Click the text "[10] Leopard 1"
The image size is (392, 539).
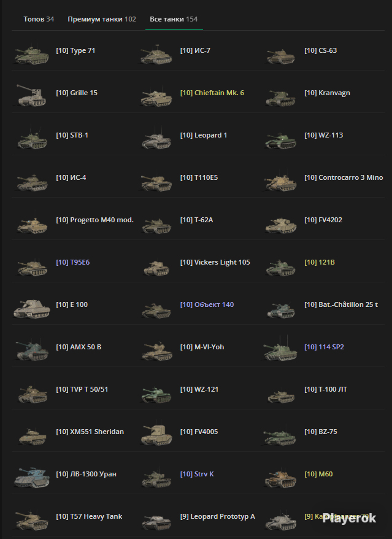pos(204,135)
